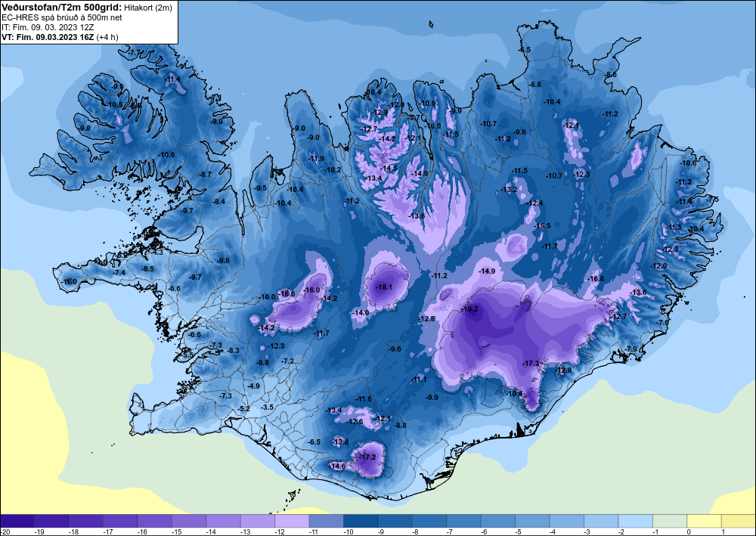The width and height of the screenshot is (756, 536).
Task: Click the -15.5 temperature value
Action: [542, 225]
